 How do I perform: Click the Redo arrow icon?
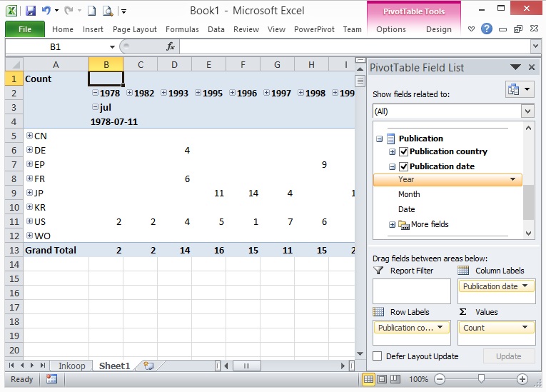coord(69,11)
